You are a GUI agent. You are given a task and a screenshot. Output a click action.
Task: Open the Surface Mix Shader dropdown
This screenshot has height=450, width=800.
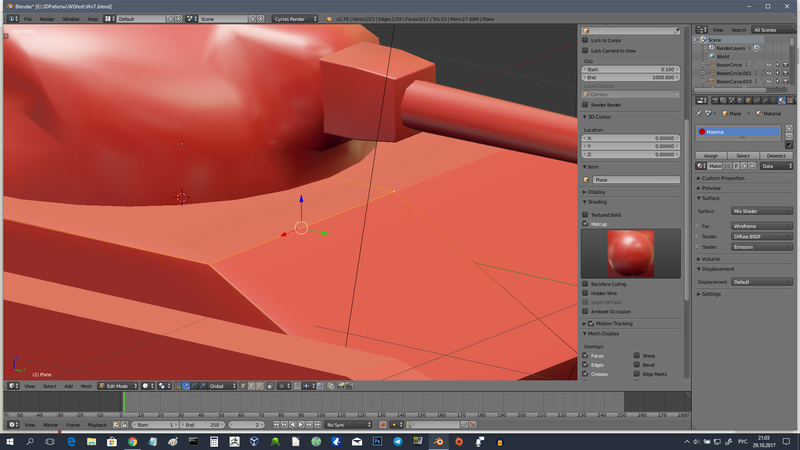[x=762, y=211]
